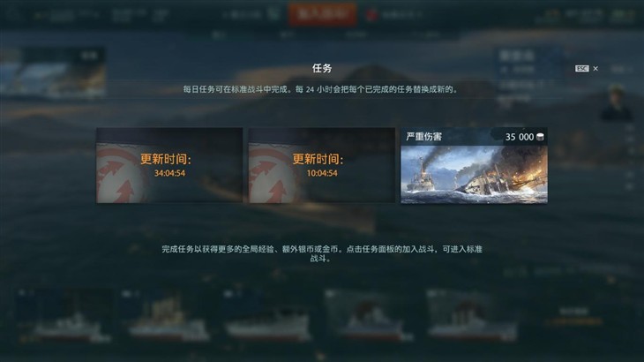This screenshot has height=362, width=644.
Task: Close the 任务 panel with the X icon
Action: 595,68
